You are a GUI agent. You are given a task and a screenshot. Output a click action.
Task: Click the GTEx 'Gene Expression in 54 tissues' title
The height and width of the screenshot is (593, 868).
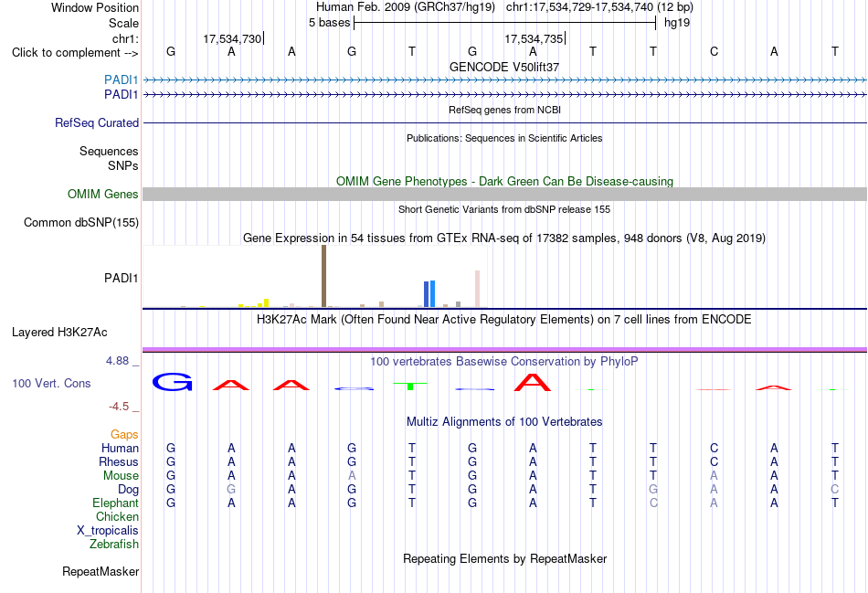click(504, 238)
